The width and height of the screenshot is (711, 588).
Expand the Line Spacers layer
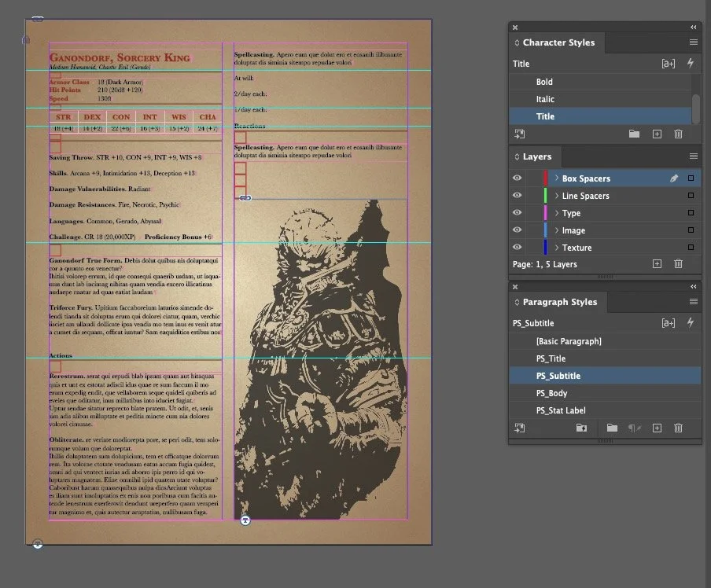pos(556,196)
